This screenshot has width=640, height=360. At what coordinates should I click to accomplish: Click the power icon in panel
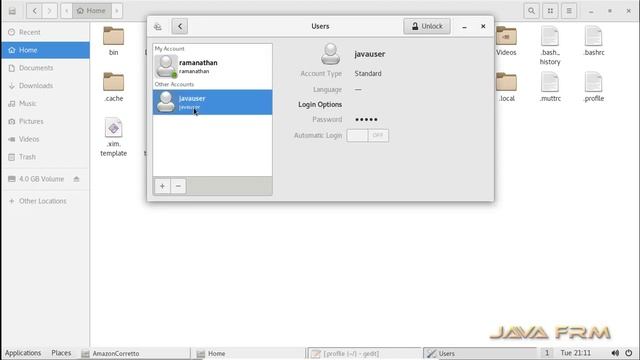(629, 353)
